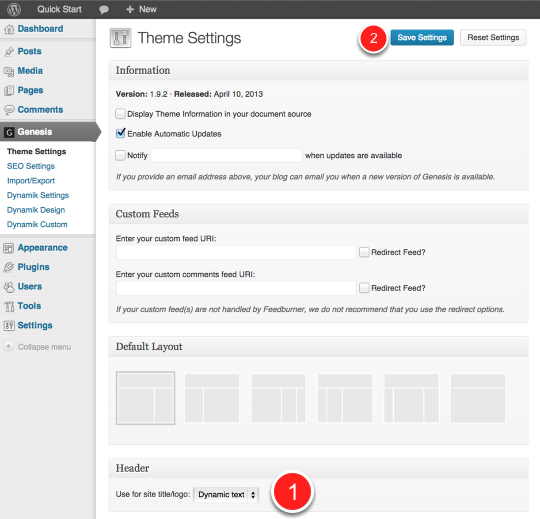Open the comments bubble icon in admin bar
This screenshot has width=540, height=519.
[104, 10]
